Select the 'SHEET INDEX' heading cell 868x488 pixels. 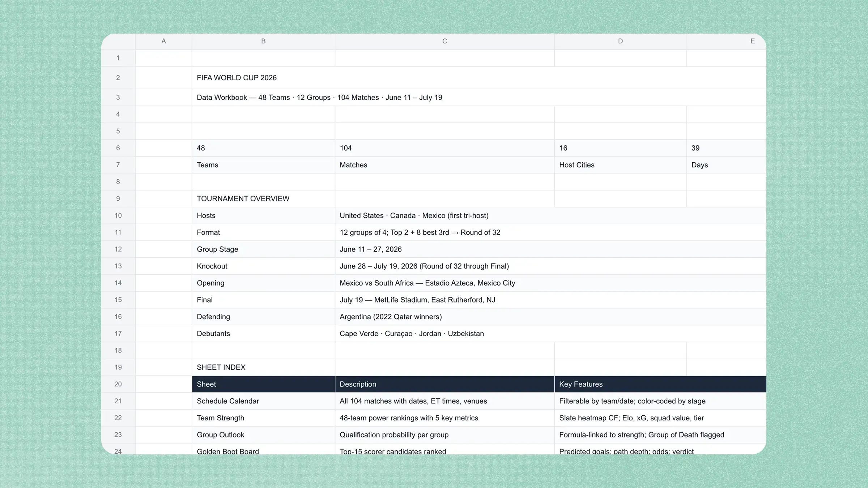(263, 367)
